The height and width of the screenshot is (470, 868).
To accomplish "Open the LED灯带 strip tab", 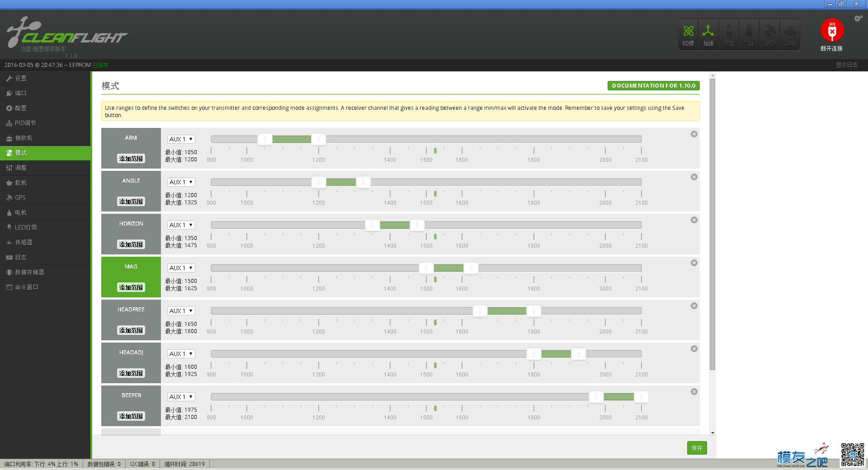I will 45,227.
